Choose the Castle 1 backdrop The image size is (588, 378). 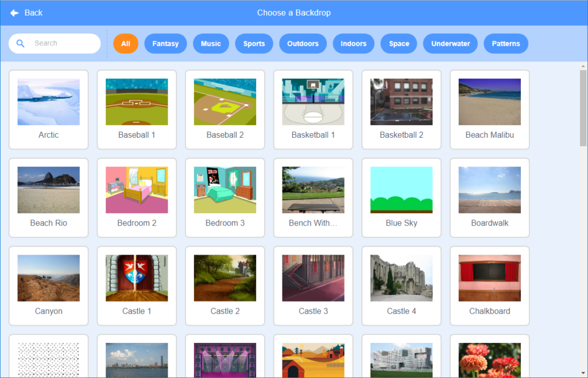tap(137, 286)
